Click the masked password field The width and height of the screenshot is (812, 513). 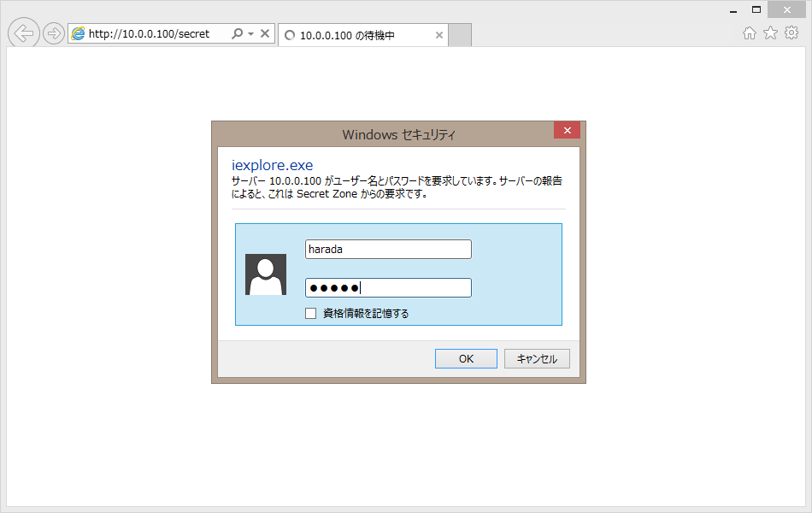(388, 288)
